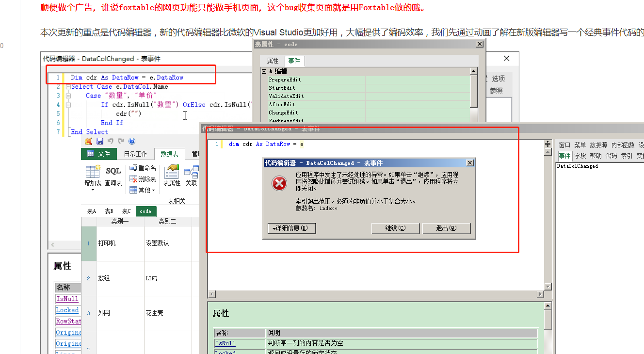Select the 事件 tab in 表属性 window

click(x=294, y=61)
